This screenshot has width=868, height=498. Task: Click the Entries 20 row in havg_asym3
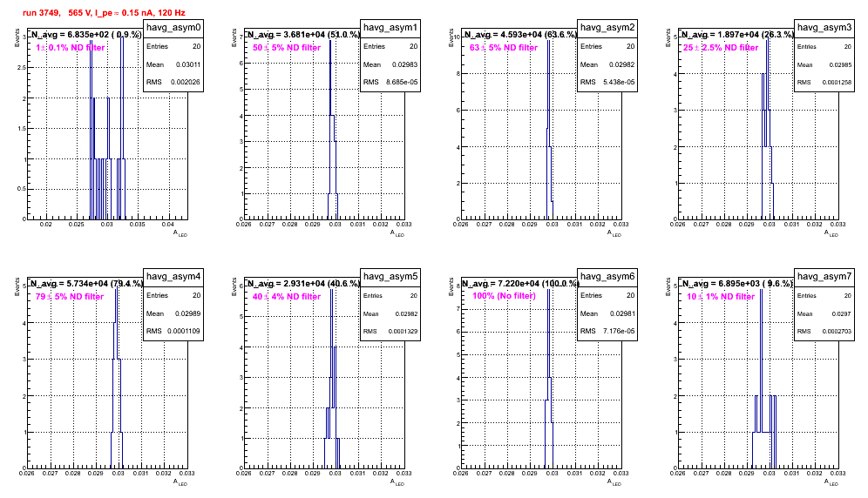[x=824, y=47]
